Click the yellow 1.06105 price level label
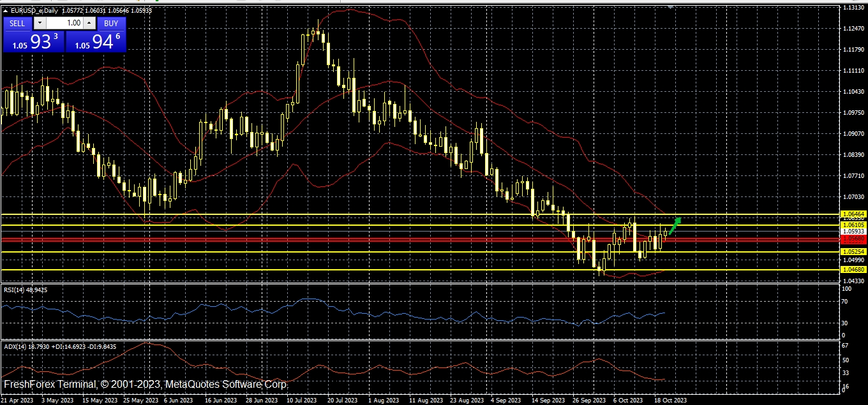Image resolution: width=868 pixels, height=405 pixels. click(x=853, y=225)
